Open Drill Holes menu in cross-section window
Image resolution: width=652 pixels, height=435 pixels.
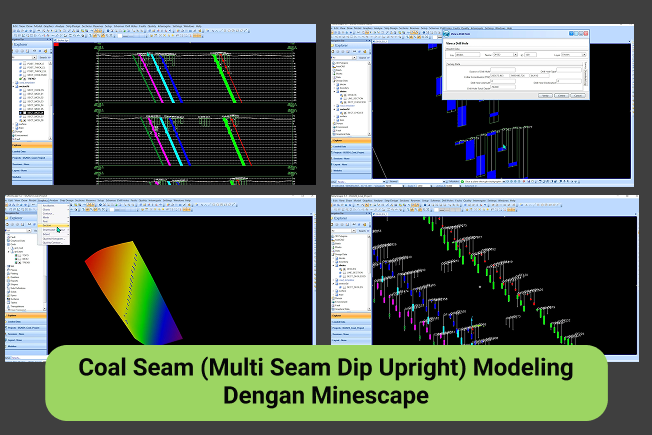[131, 26]
